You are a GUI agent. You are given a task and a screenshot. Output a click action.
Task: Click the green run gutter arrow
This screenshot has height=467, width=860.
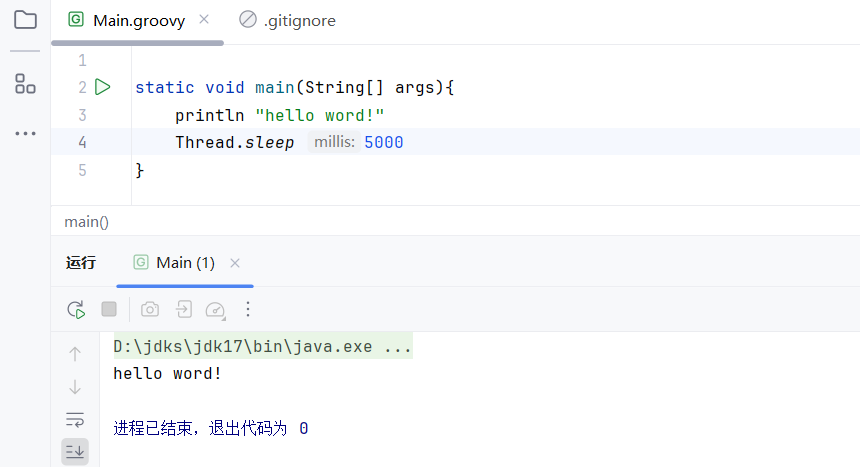tap(102, 87)
